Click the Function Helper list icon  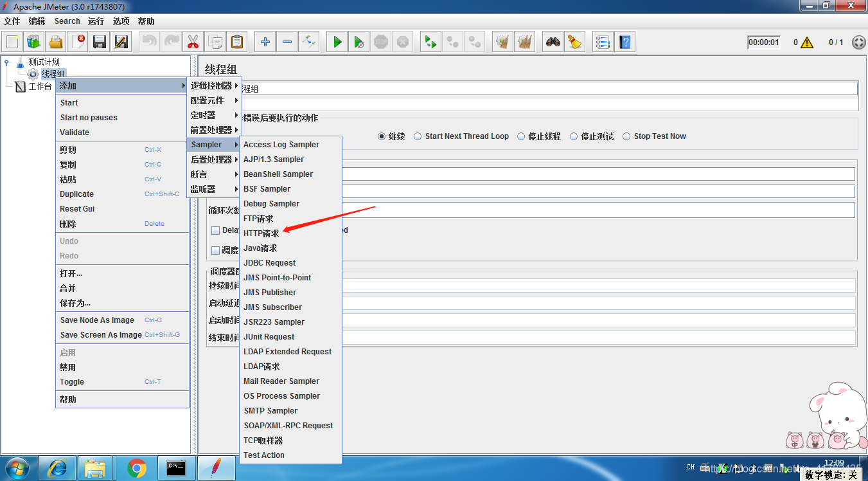click(x=603, y=42)
